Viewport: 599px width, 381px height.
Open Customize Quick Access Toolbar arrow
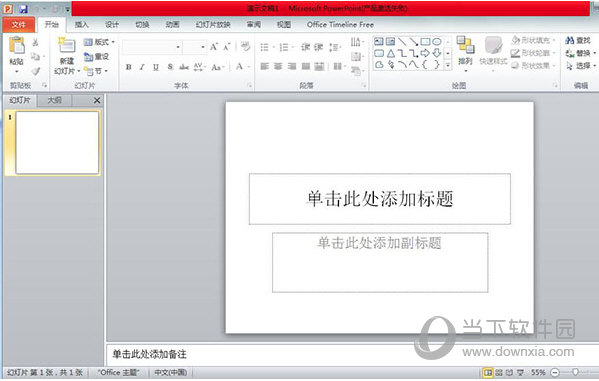pyautogui.click(x=67, y=9)
